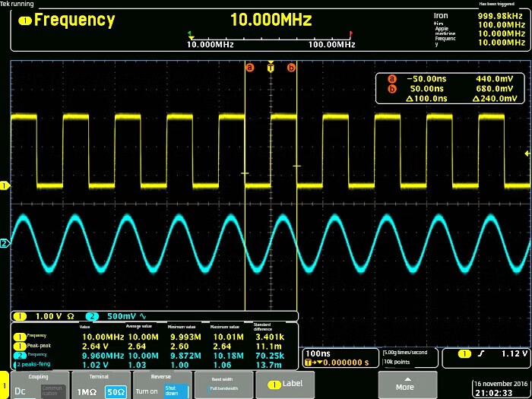Open the Terminal menu
The width and height of the screenshot is (532, 399).
click(100, 376)
